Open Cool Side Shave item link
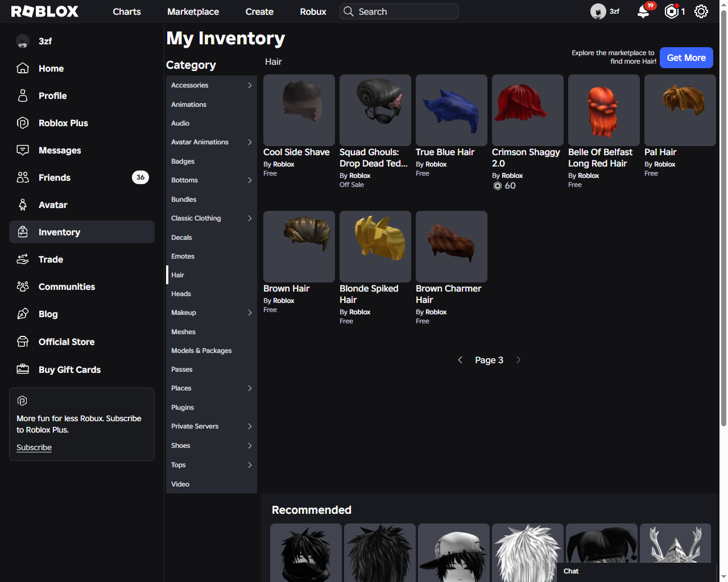The image size is (728, 582). tap(296, 152)
